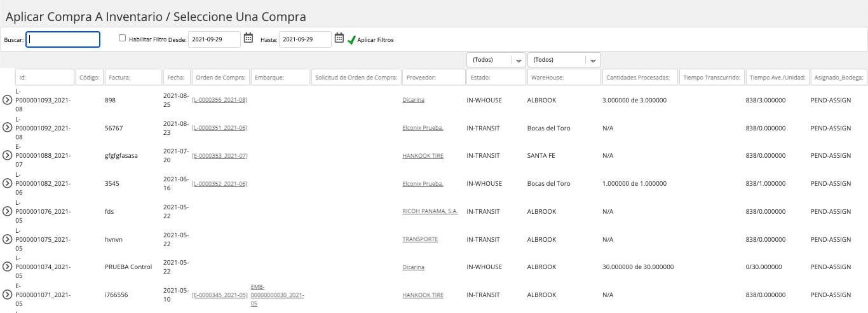Click the Código column filter field
Screen dimensions: 868x313
(x=90, y=77)
